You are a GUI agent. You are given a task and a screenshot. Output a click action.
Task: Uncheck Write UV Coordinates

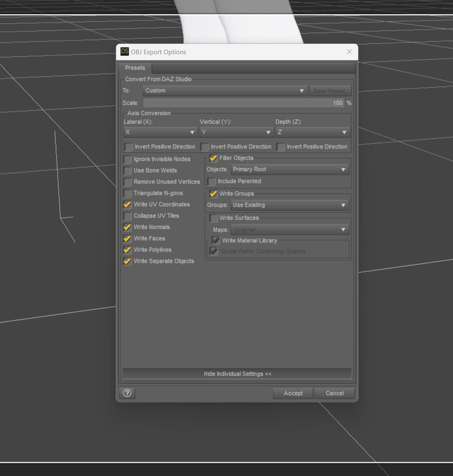tap(127, 205)
